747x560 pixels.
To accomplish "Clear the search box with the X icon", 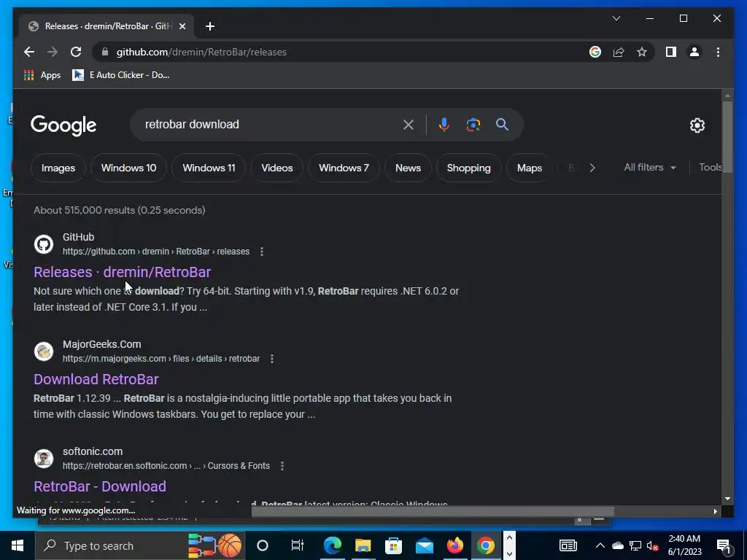I will tap(409, 125).
